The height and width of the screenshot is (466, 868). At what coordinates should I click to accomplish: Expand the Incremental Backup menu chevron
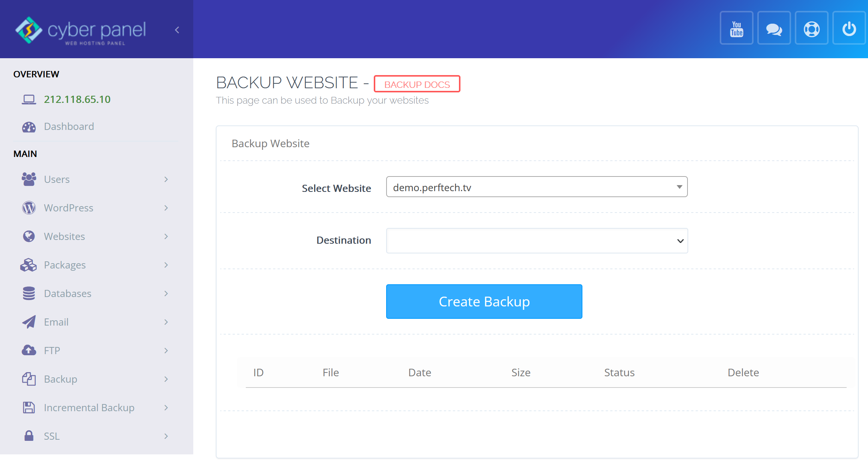point(166,408)
